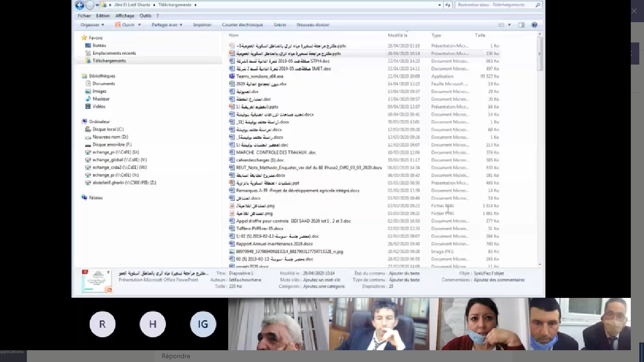Sort by the Type column header
This screenshot has height=362, width=644.
436,35
